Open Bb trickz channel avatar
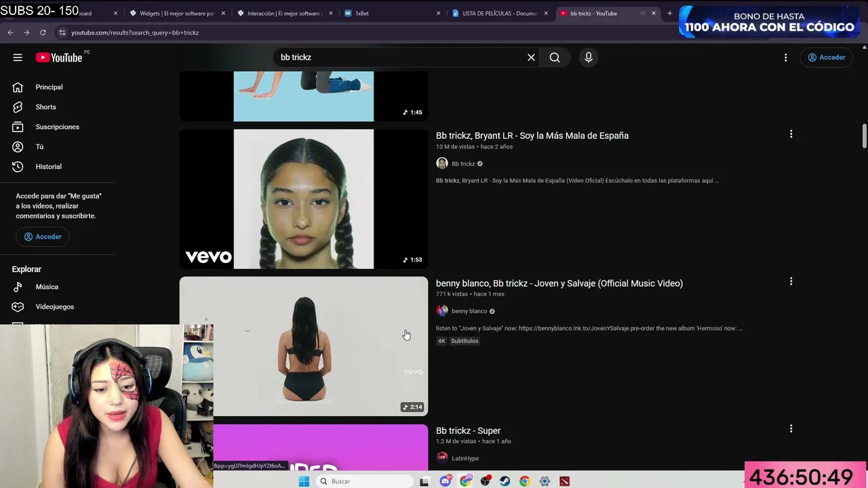 click(x=442, y=163)
